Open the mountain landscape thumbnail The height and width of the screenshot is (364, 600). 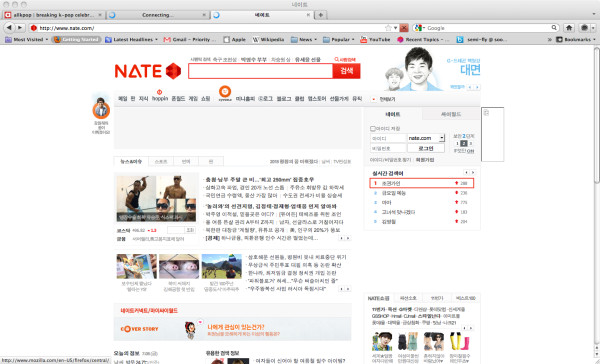pos(222,266)
